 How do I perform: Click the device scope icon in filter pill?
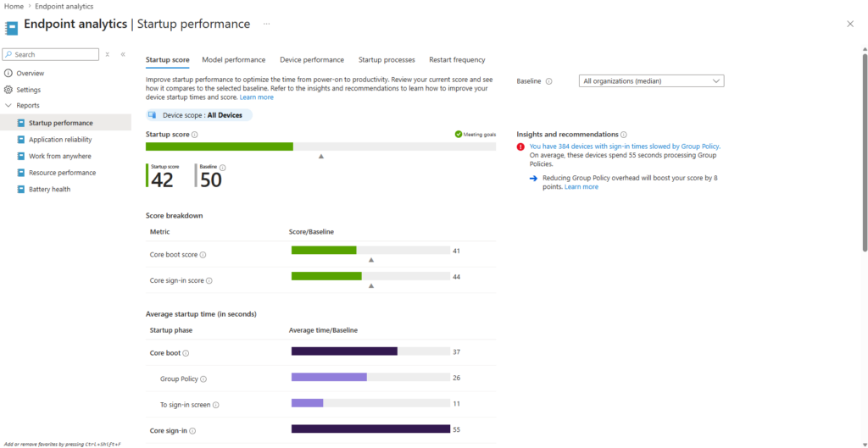153,115
